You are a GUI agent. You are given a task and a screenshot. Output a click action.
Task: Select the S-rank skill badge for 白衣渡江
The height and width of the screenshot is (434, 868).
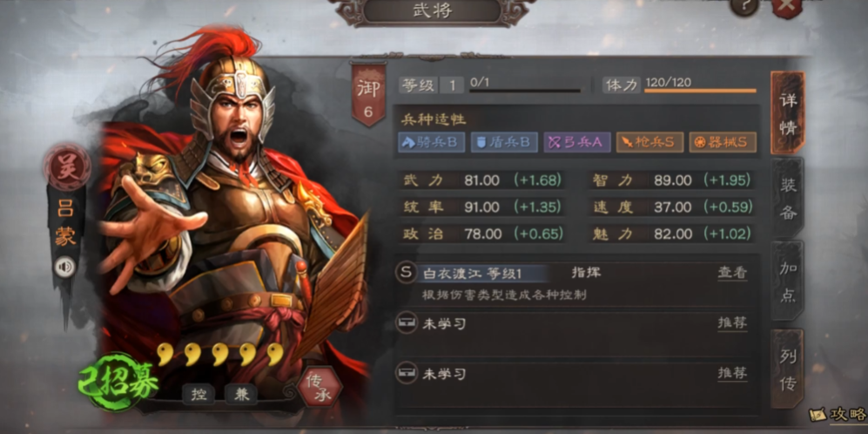407,272
